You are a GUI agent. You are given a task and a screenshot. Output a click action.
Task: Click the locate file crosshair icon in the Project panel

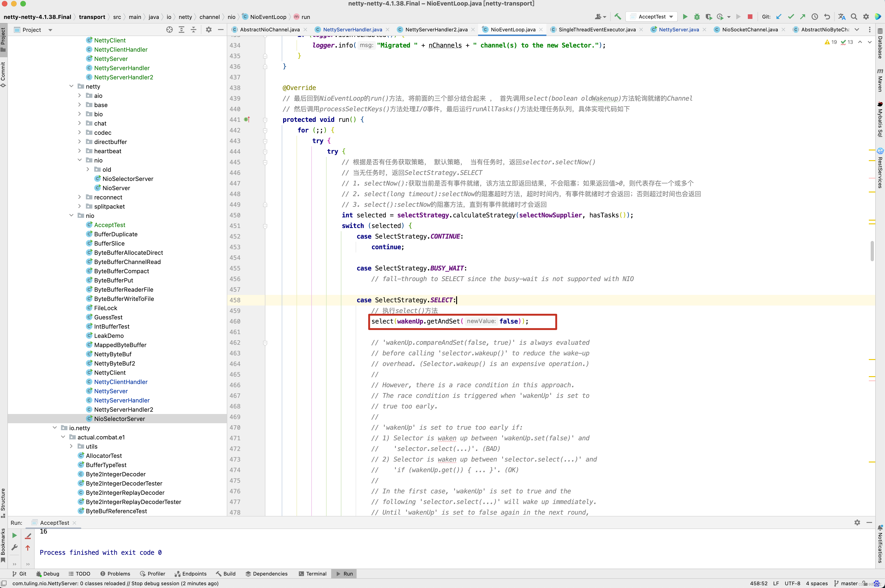169,30
